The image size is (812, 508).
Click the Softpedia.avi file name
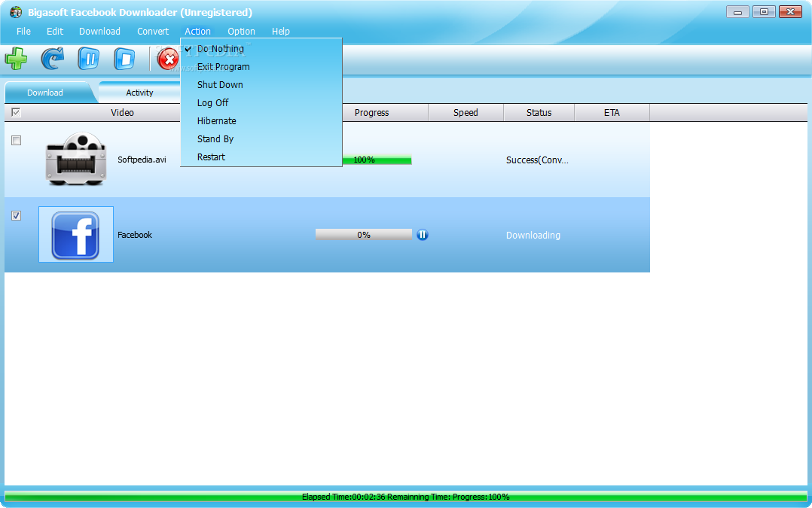coord(142,160)
